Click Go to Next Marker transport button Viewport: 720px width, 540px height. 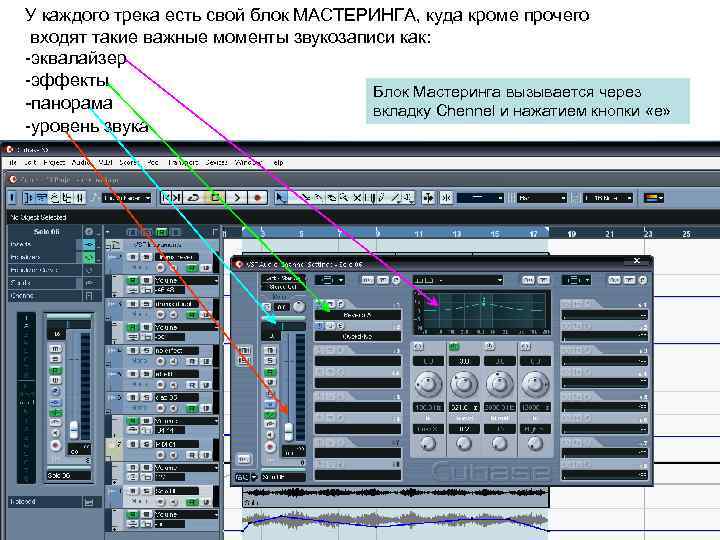click(x=177, y=198)
